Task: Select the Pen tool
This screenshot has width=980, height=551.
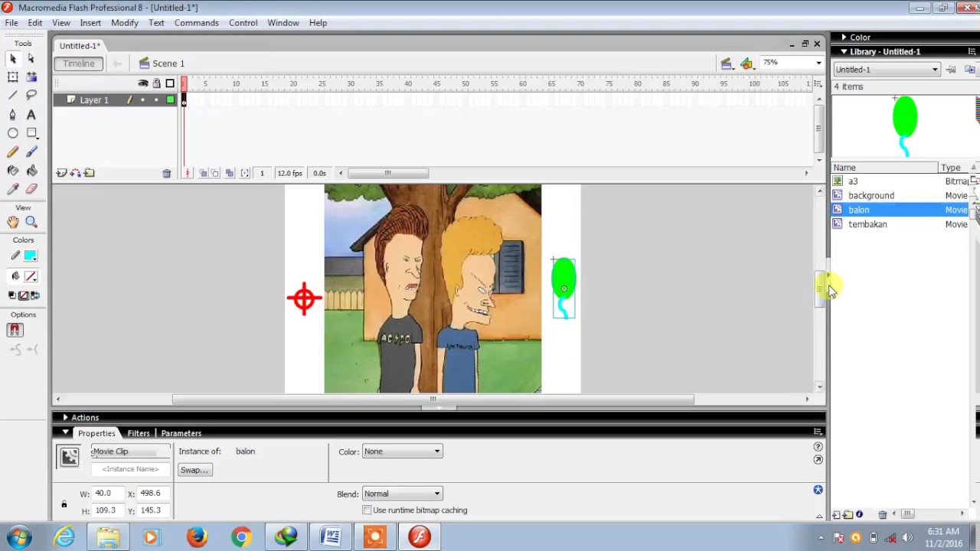Action: (x=13, y=115)
